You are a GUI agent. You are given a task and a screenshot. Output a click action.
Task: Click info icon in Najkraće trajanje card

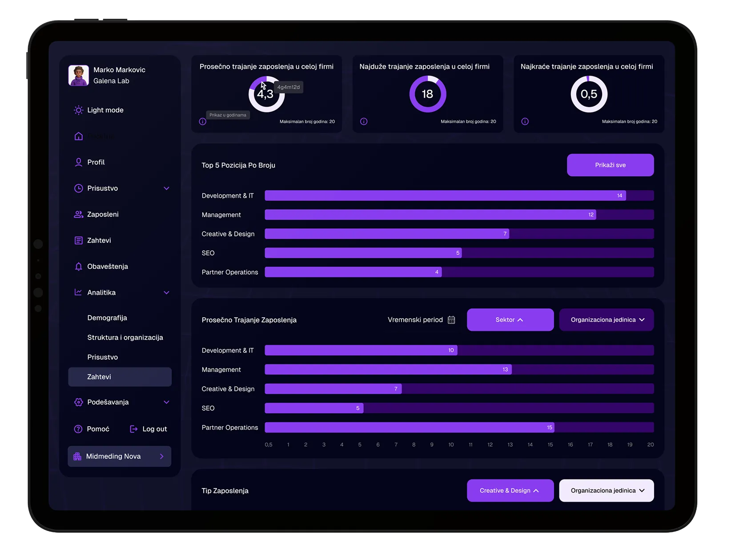click(525, 121)
